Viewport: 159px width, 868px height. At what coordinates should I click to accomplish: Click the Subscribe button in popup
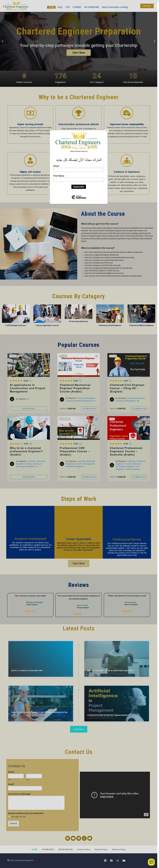79,187
